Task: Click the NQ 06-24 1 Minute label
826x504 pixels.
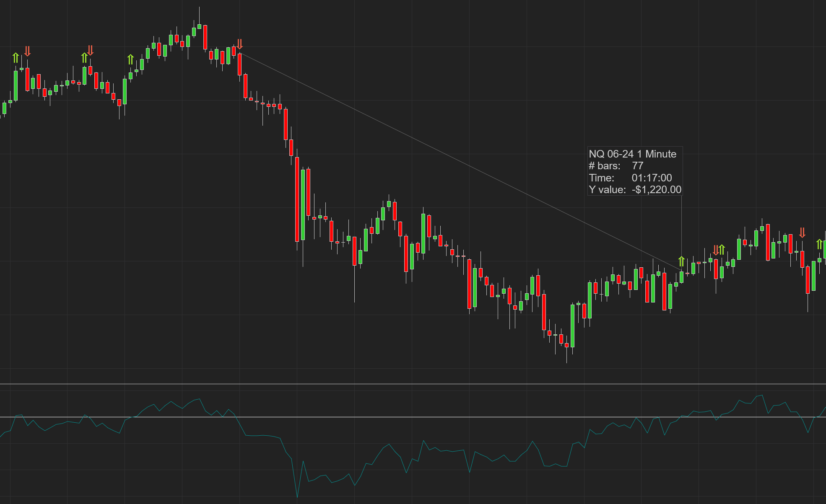Action: 632,154
